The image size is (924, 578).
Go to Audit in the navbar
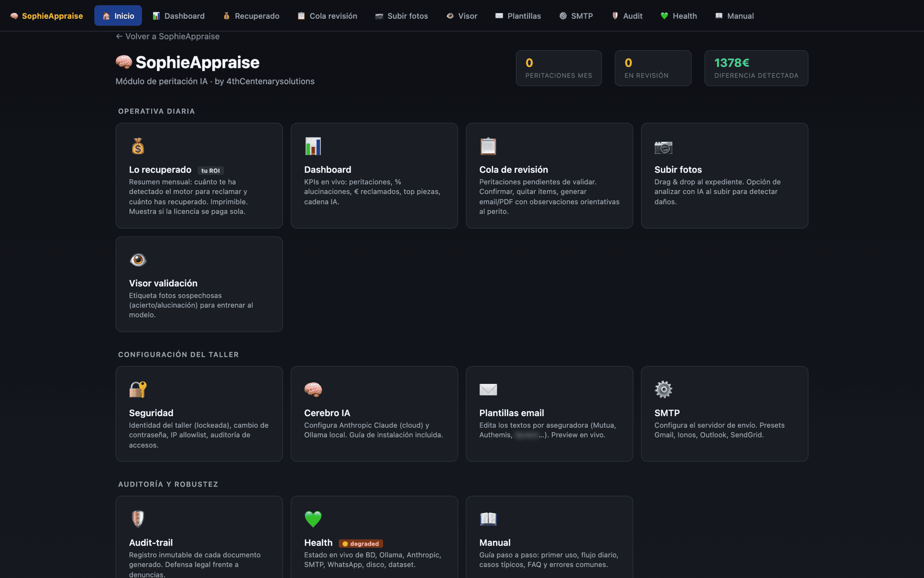[x=627, y=16]
